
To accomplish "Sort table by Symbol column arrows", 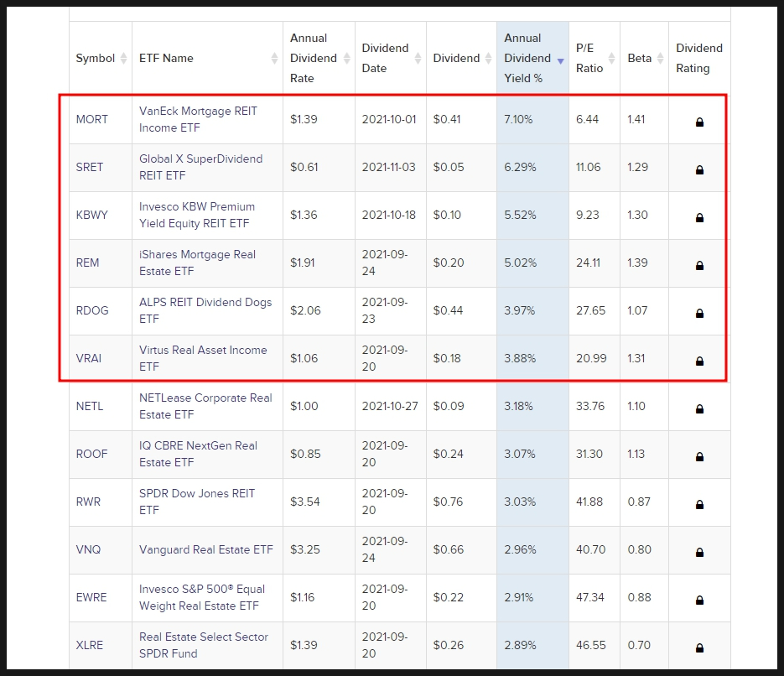I will pyautogui.click(x=123, y=58).
